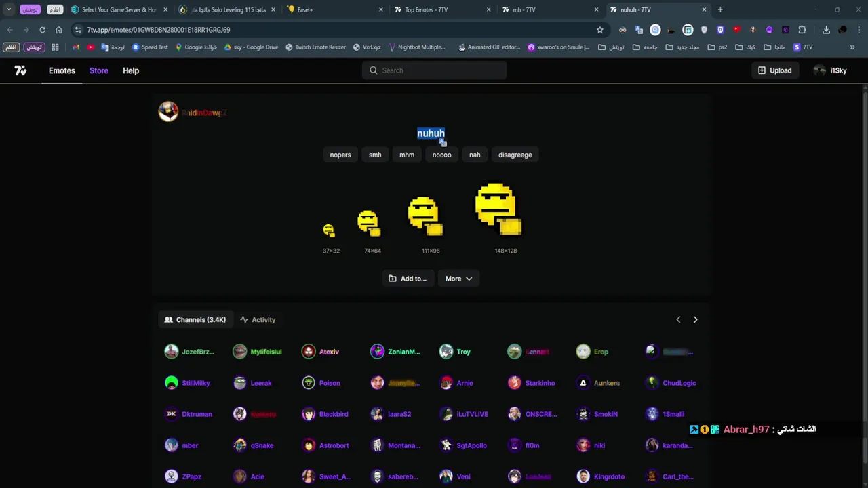Viewport: 868px width, 488px height.
Task: Open a new browser tab
Action: point(720,9)
